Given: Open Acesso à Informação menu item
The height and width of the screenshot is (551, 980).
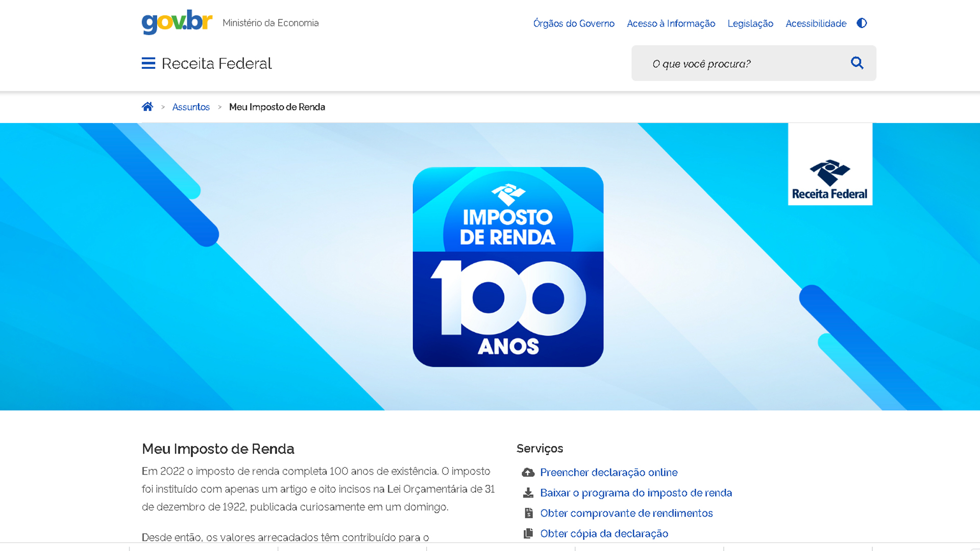Looking at the screenshot, I should [671, 23].
